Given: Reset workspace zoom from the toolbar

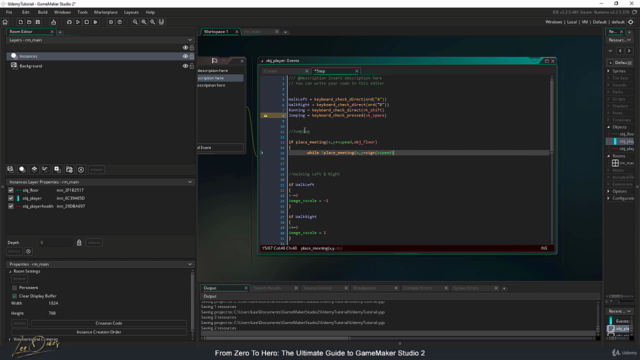Looking at the screenshot, I should point(153,22).
